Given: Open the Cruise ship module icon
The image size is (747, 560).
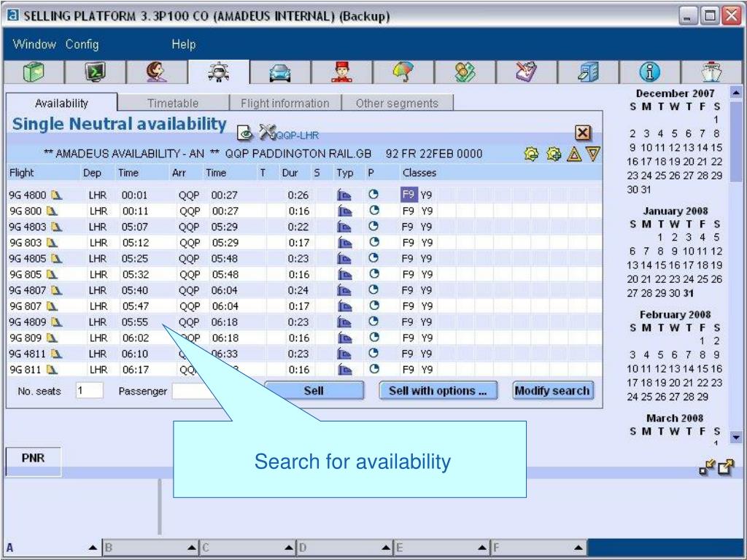Looking at the screenshot, I should point(711,72).
